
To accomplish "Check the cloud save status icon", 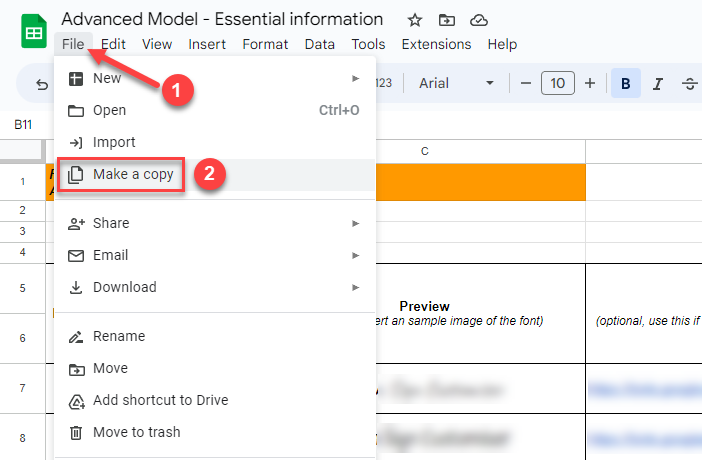I will point(478,20).
